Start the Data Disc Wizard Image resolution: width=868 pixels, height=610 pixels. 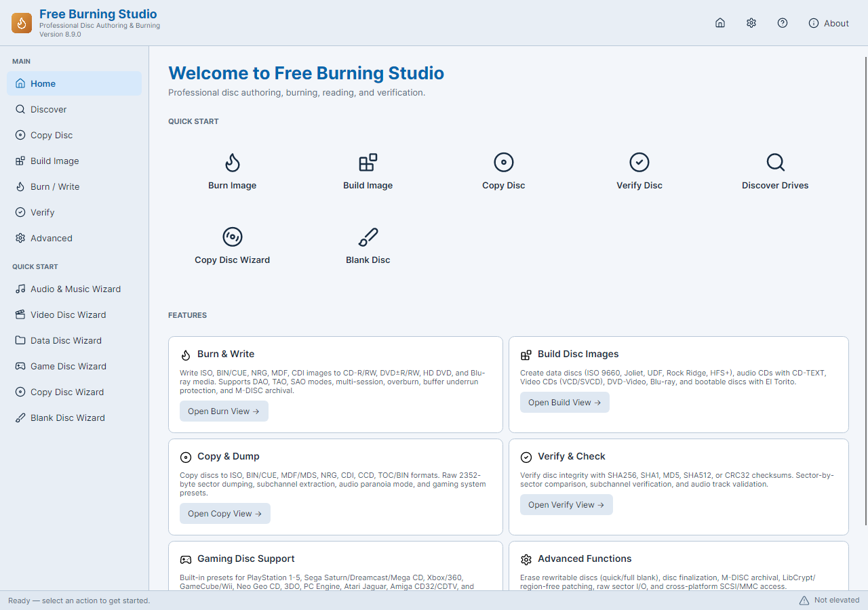pyautogui.click(x=75, y=340)
